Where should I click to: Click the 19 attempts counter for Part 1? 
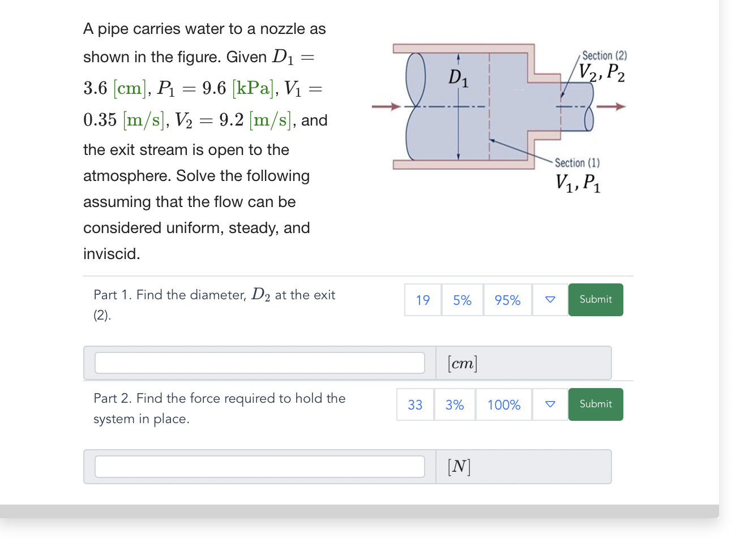(x=422, y=300)
